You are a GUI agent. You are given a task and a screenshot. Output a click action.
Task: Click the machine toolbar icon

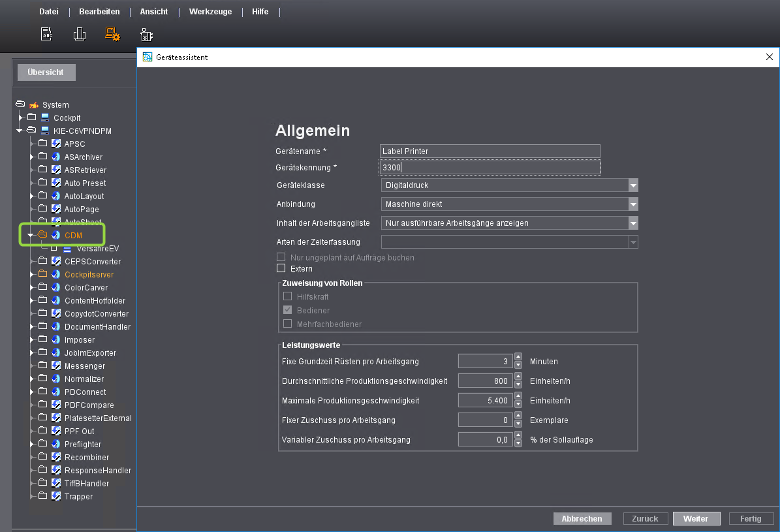tap(146, 35)
